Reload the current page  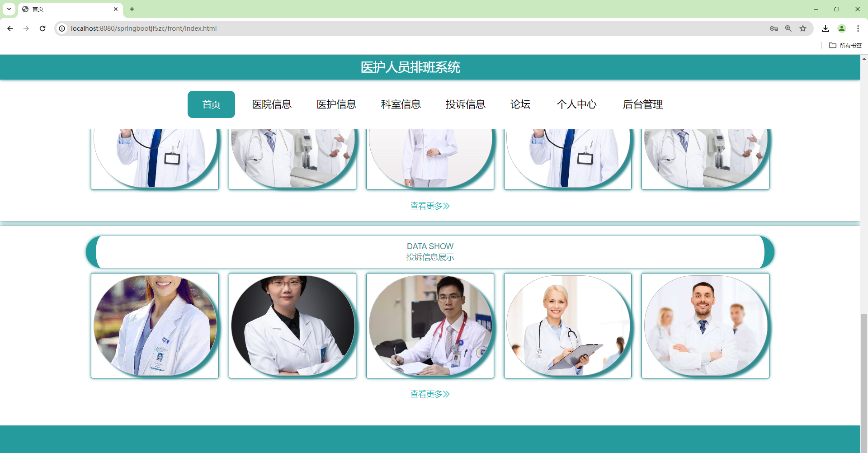(42, 28)
